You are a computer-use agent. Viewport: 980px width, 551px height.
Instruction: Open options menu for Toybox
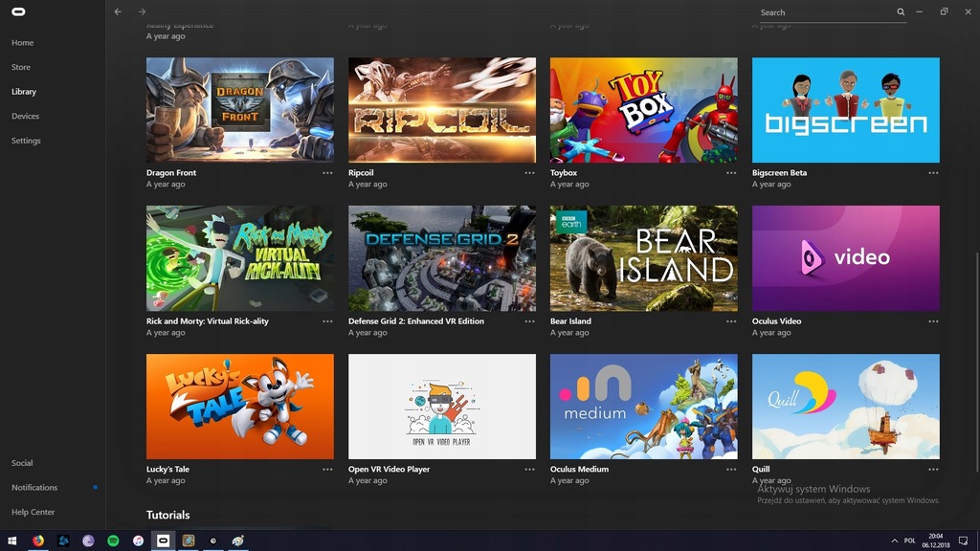coord(731,173)
